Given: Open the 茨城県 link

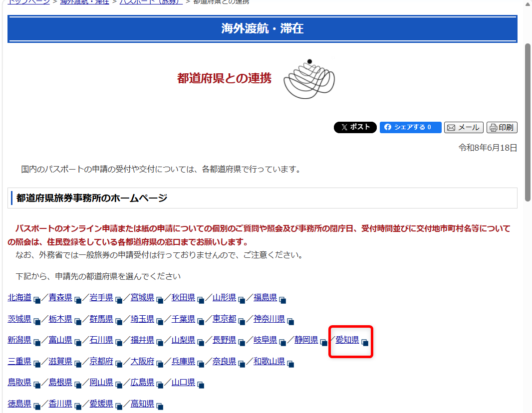Looking at the screenshot, I should [x=19, y=319].
